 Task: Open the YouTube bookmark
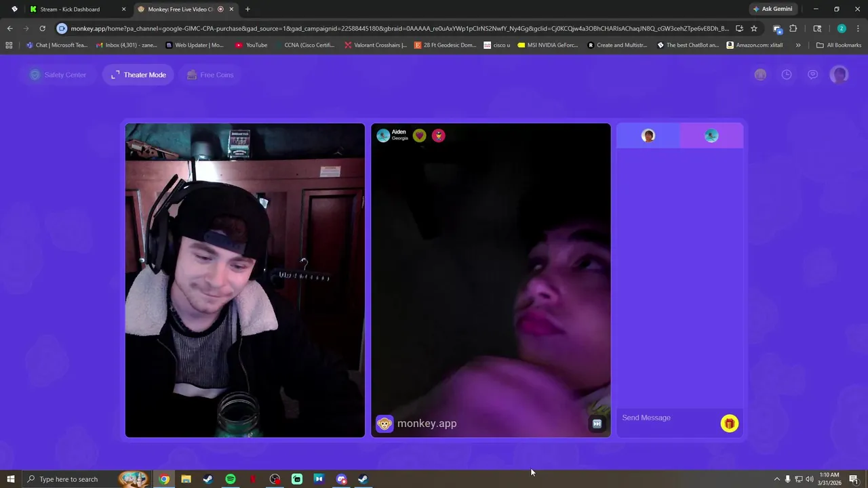pos(251,45)
